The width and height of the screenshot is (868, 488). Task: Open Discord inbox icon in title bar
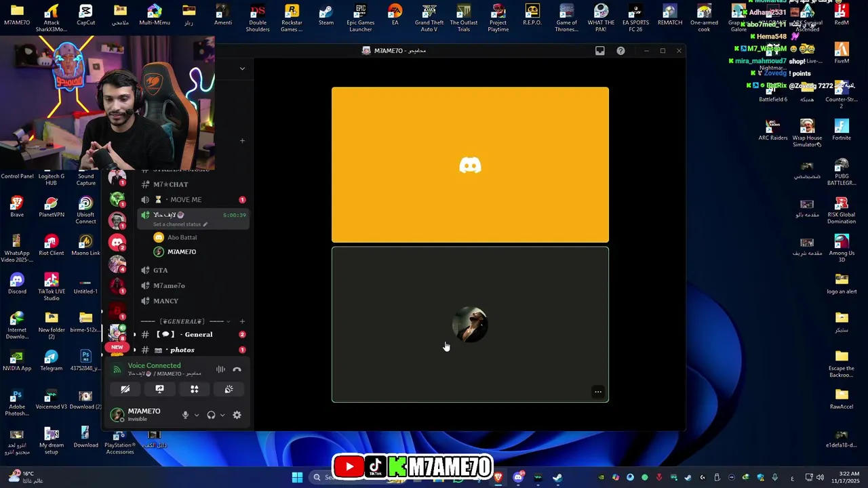tap(600, 51)
